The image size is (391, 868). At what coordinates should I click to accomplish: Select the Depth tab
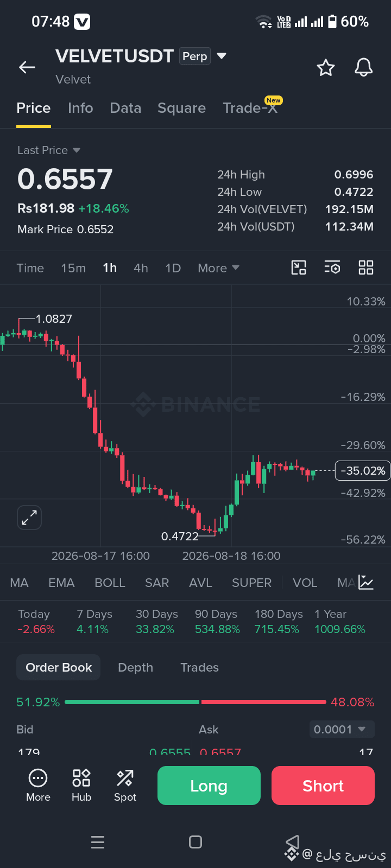tap(136, 667)
